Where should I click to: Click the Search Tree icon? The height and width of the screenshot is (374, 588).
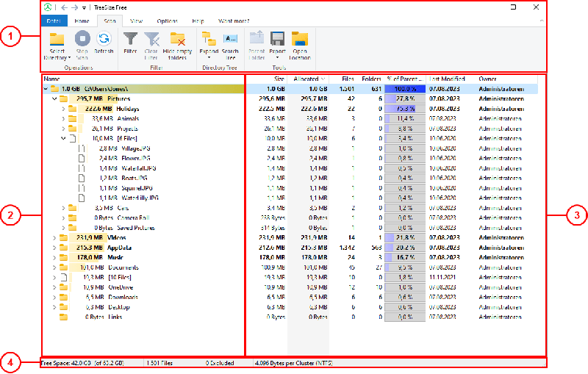tap(230, 39)
